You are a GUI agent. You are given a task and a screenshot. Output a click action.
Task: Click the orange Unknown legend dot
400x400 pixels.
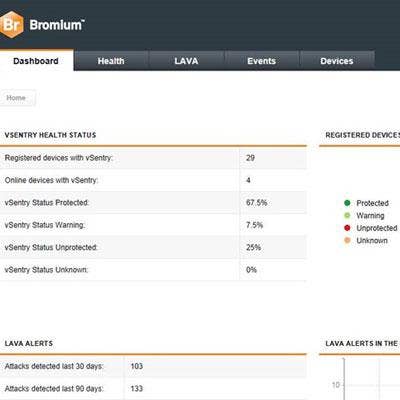tap(347, 240)
